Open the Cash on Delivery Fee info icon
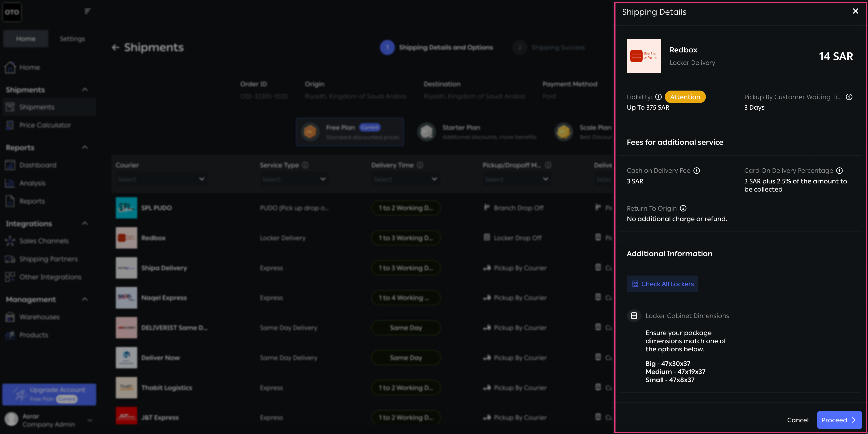 (x=696, y=171)
